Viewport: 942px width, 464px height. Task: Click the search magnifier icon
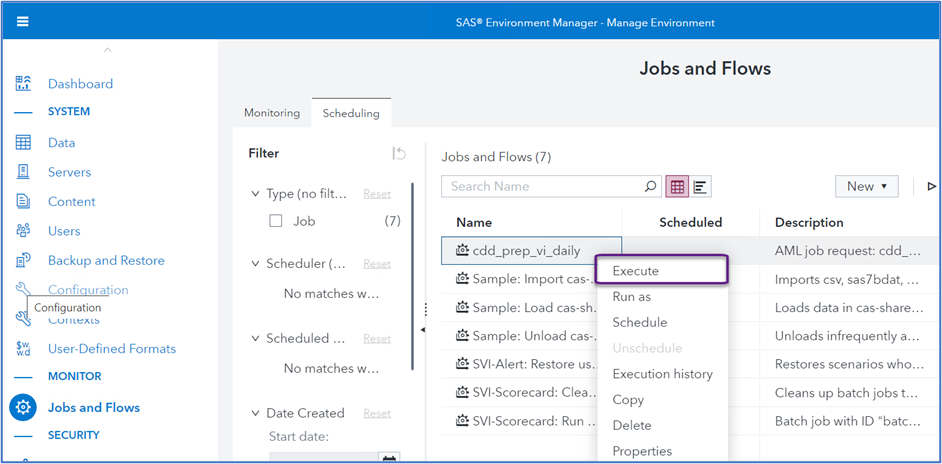pyautogui.click(x=650, y=186)
